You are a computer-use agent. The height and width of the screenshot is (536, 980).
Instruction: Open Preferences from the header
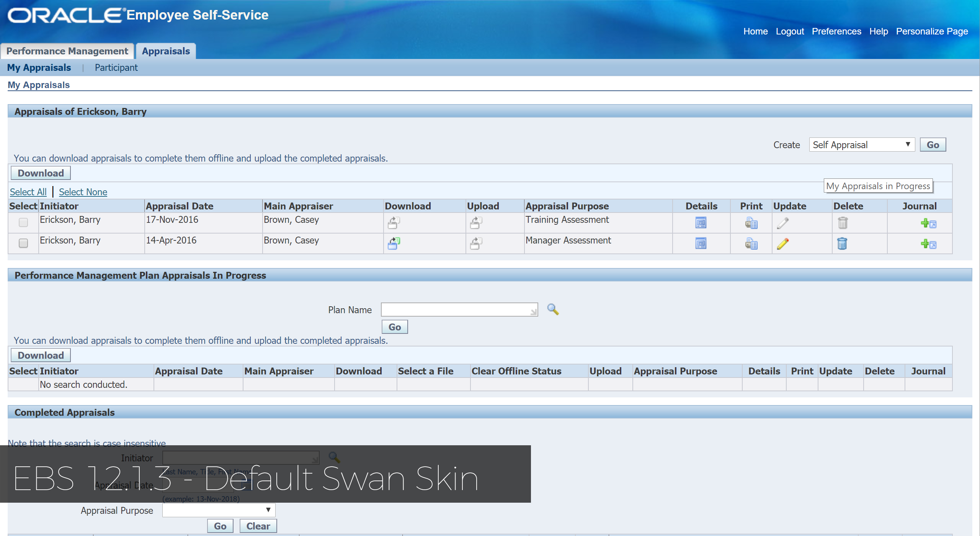pyautogui.click(x=836, y=31)
